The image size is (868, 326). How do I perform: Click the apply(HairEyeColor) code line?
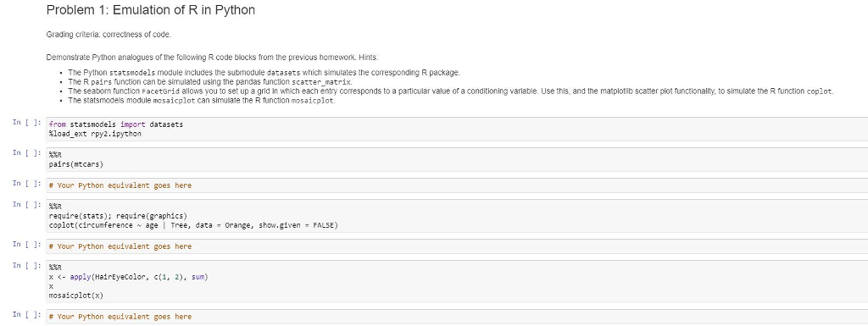pos(129,277)
